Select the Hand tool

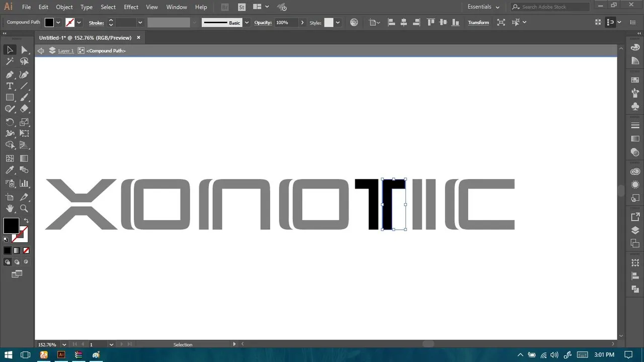click(x=10, y=208)
